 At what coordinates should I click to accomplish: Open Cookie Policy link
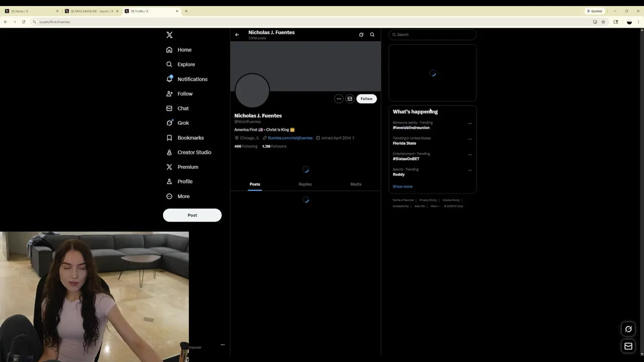pos(451,200)
